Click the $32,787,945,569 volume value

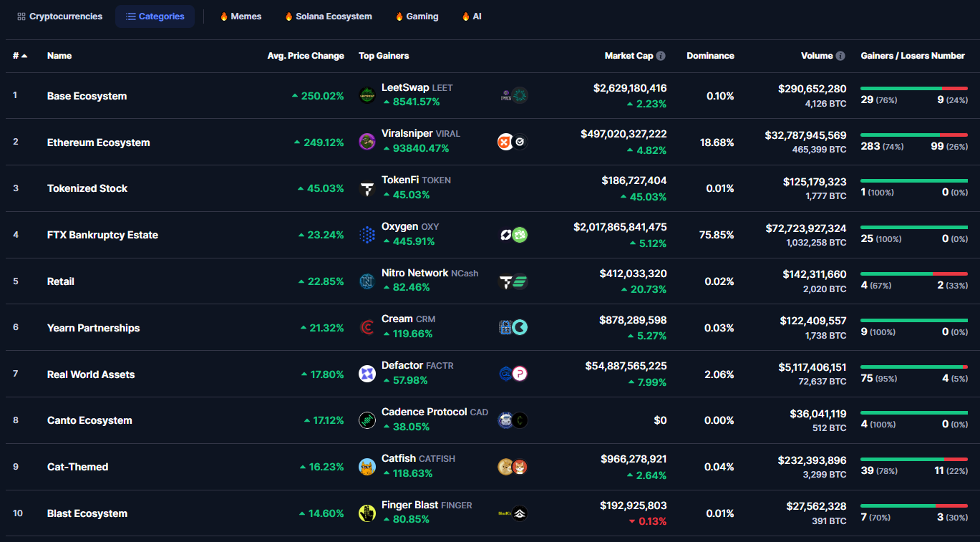point(805,135)
